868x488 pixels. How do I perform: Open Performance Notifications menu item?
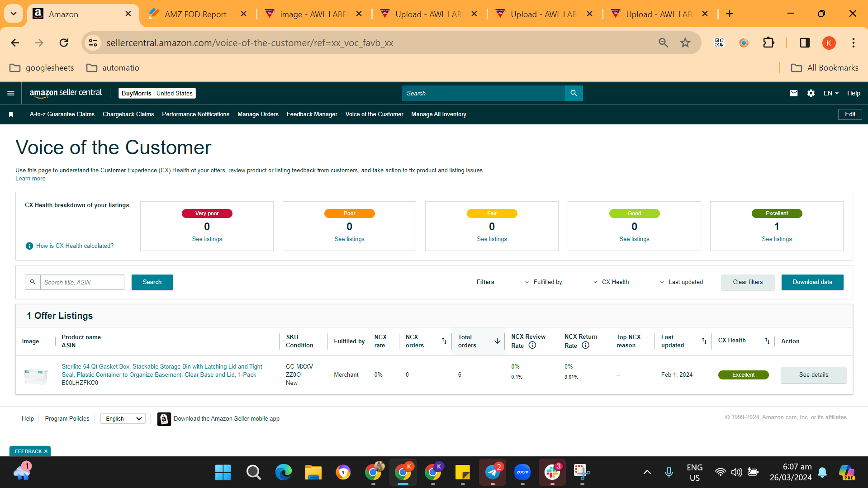(195, 114)
